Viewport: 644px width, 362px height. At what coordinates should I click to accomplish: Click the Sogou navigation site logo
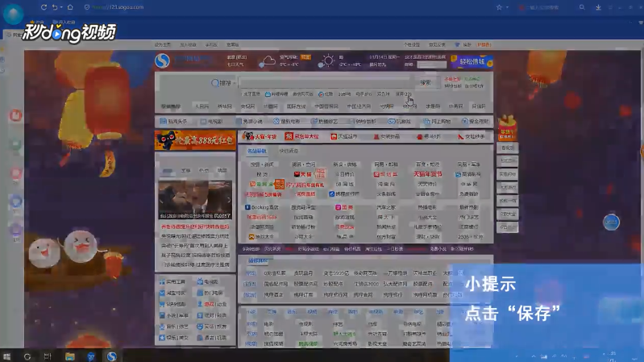(162, 60)
